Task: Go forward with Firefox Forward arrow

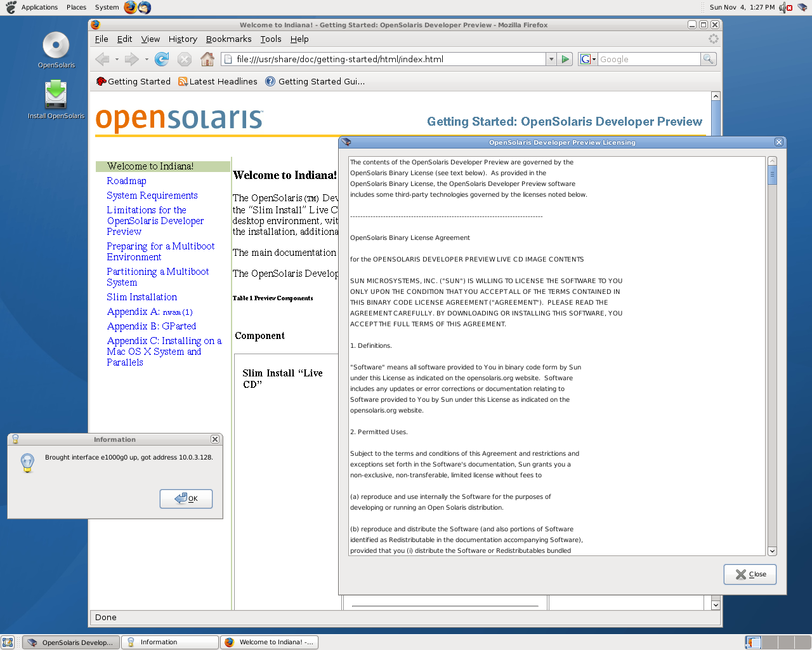Action: (x=131, y=59)
